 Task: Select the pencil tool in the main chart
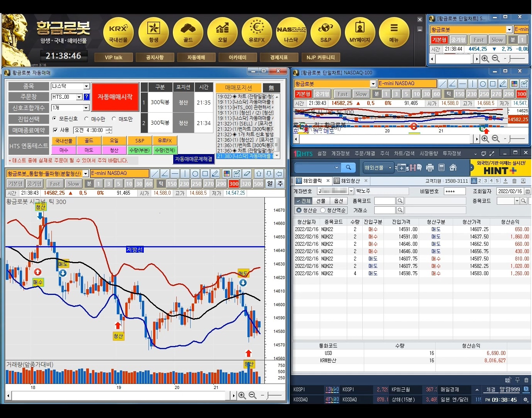pos(215,173)
